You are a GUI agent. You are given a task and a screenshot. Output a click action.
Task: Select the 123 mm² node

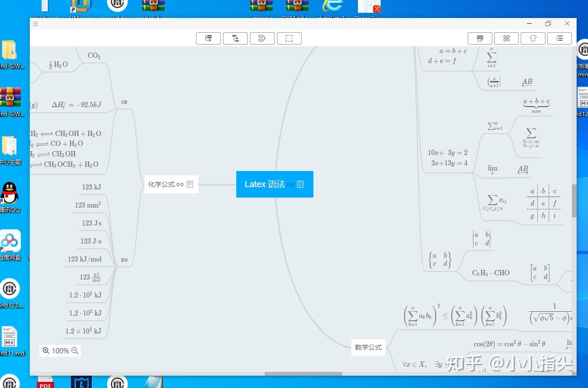pyautogui.click(x=88, y=205)
